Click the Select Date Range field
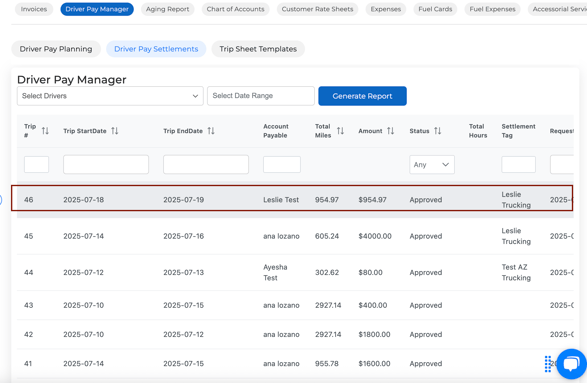This screenshot has height=383, width=587. (261, 96)
